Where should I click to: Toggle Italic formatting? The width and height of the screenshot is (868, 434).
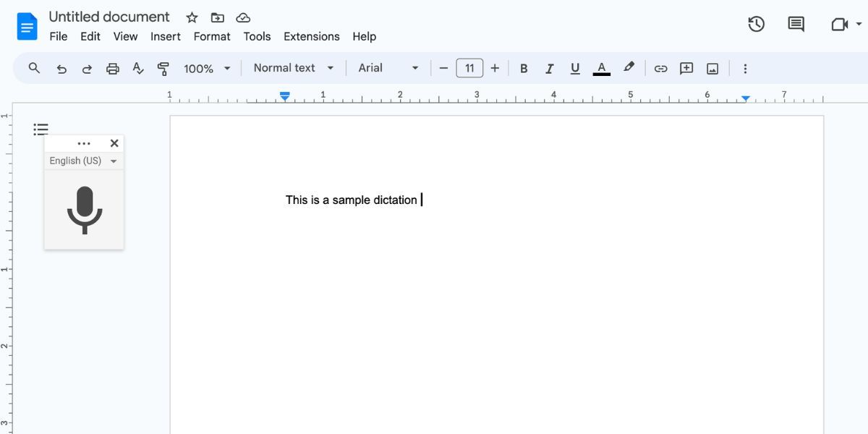[x=549, y=69]
